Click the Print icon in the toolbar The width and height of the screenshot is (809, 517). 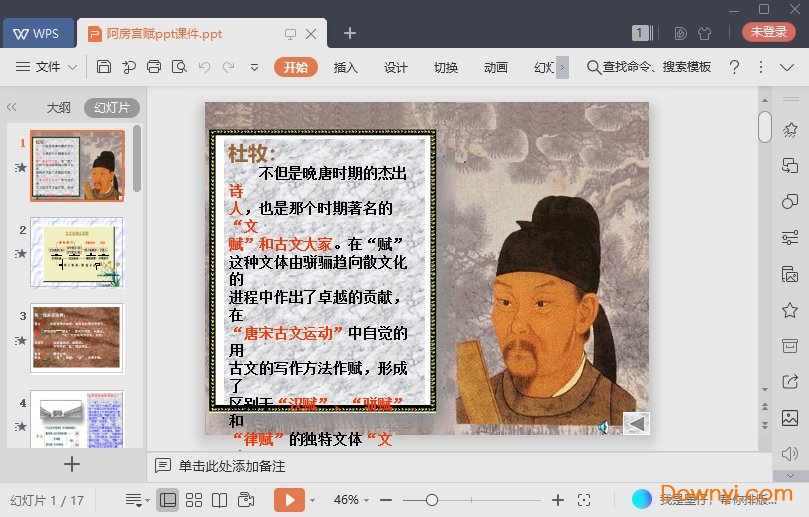(154, 67)
